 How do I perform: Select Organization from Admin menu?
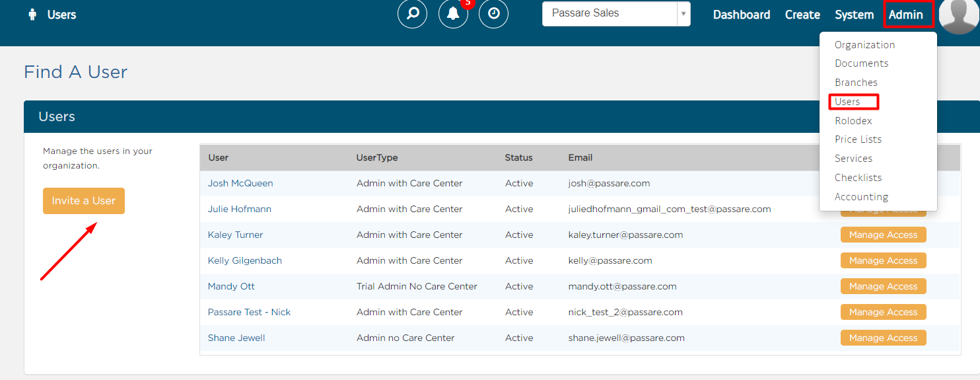(864, 45)
